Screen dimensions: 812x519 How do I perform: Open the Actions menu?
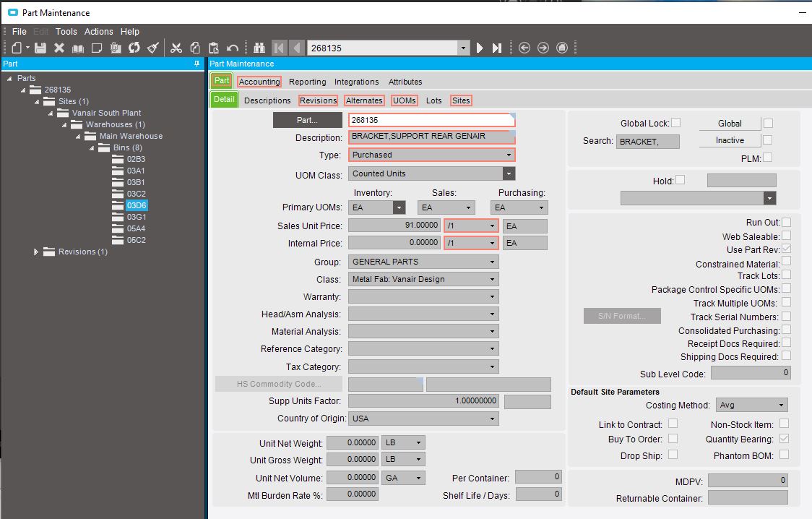[98, 32]
